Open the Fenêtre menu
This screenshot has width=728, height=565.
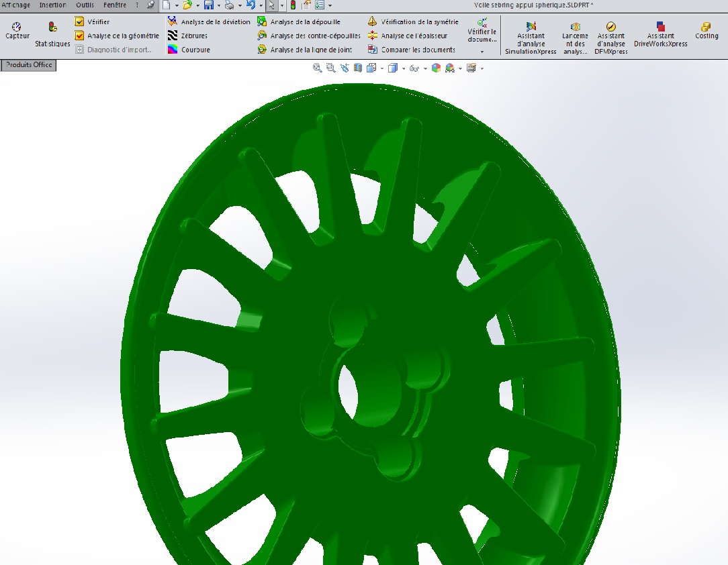[x=115, y=5]
